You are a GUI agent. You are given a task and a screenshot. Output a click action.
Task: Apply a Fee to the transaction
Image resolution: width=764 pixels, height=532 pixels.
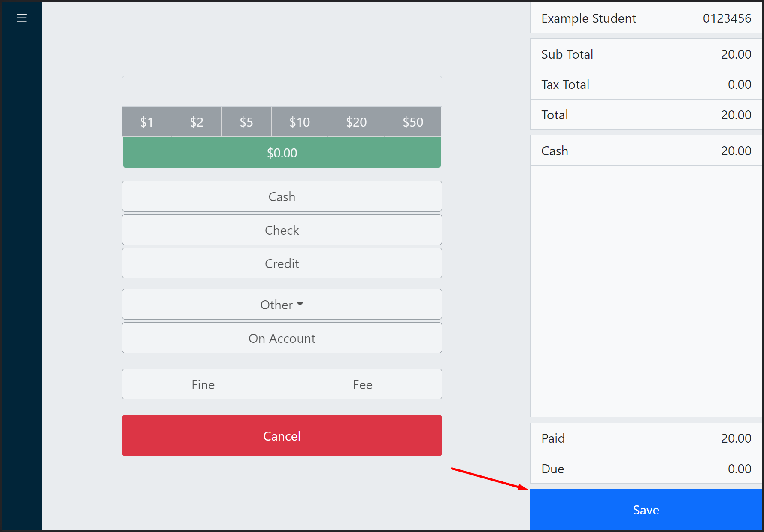pos(363,384)
